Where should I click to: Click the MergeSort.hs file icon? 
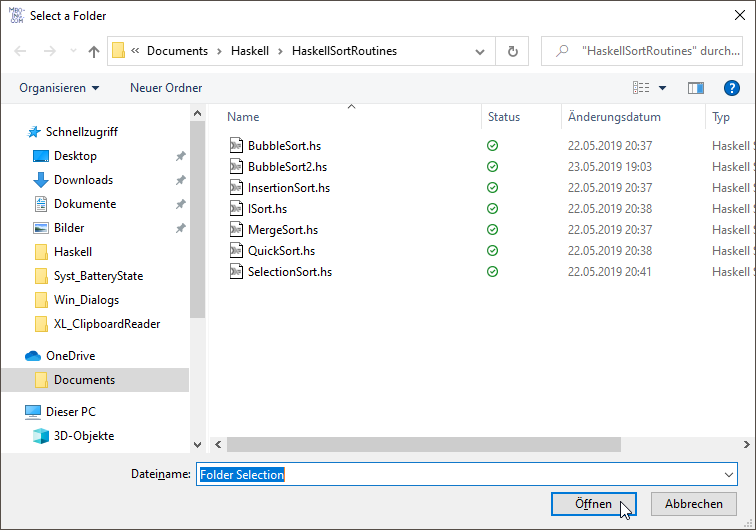(x=236, y=229)
